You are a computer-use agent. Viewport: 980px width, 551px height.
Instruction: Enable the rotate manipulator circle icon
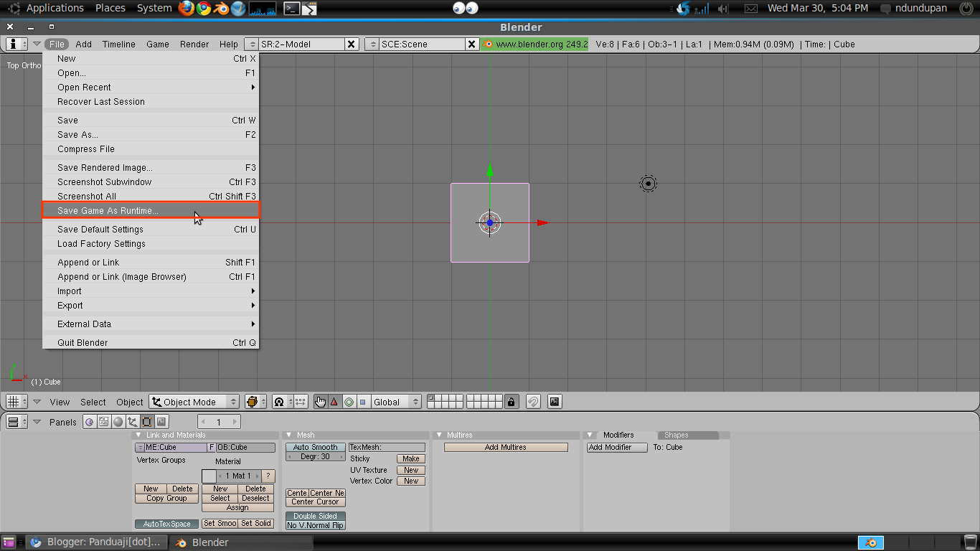(x=349, y=402)
